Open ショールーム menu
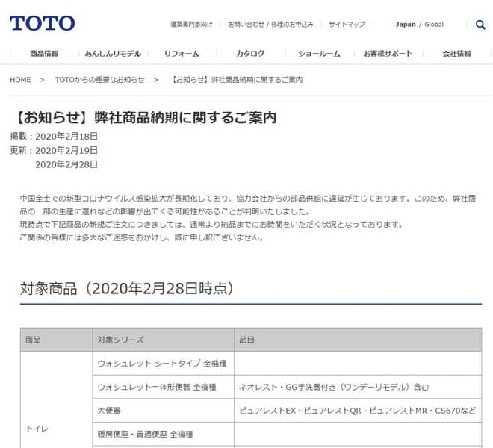Screen dimensions: 493x448 tap(319, 54)
